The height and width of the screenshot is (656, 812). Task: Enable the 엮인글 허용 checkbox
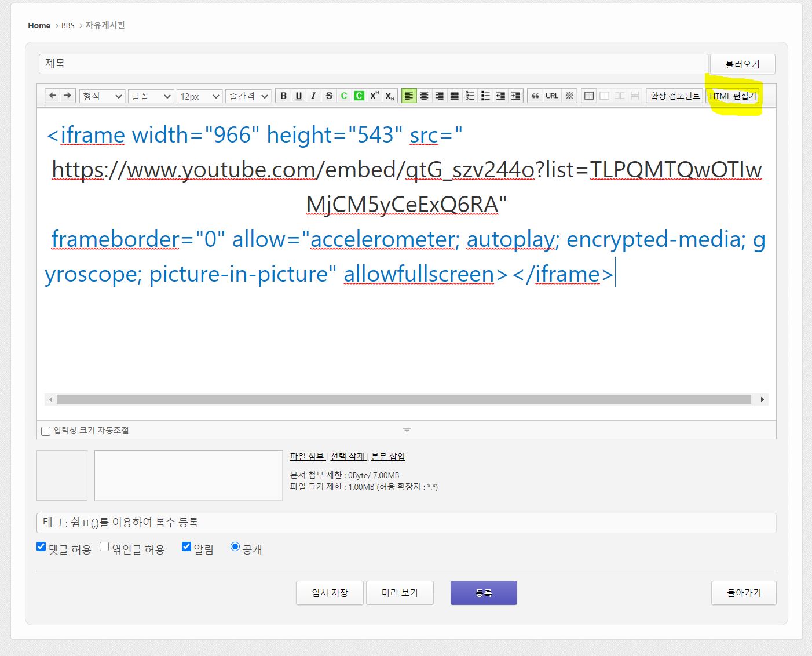104,546
